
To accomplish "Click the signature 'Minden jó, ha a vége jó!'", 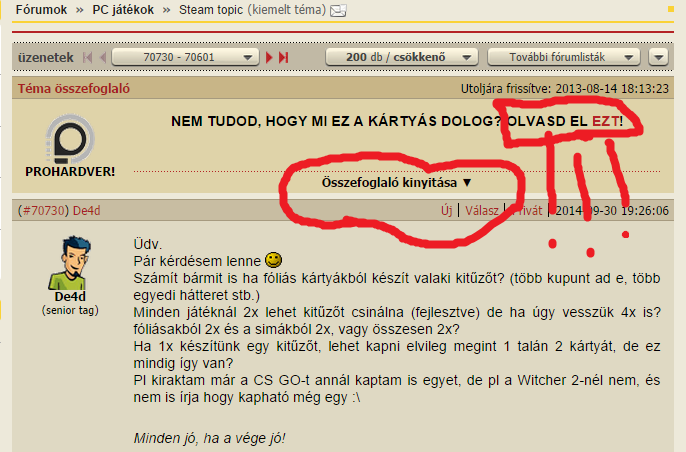I will point(210,438).
